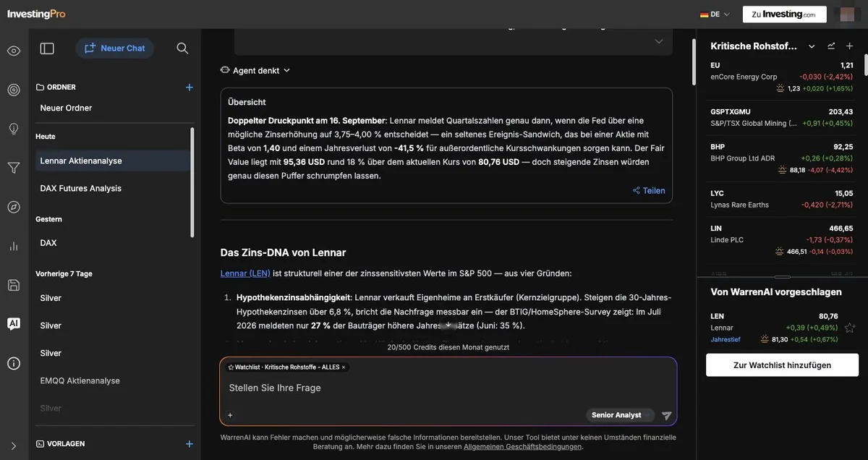868x460 pixels.
Task: Click the 20/500 Credits usage text
Action: point(448,347)
